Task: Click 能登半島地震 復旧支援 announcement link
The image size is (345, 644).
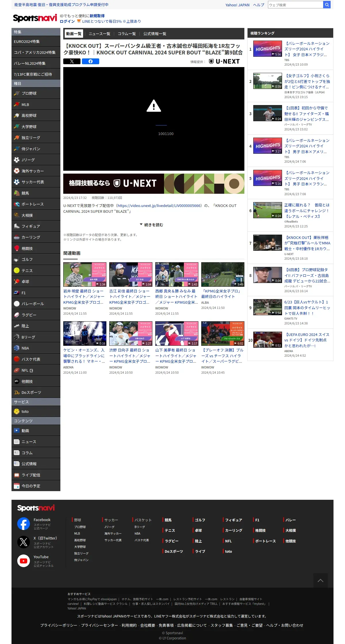Action: tap(61, 5)
